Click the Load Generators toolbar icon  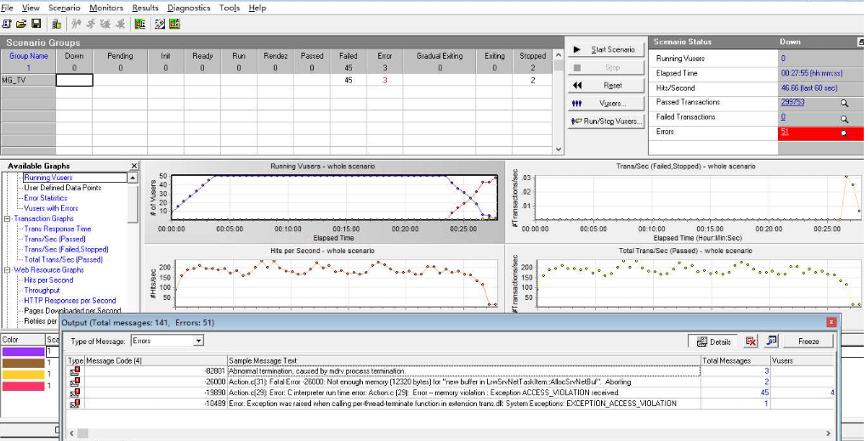57,24
